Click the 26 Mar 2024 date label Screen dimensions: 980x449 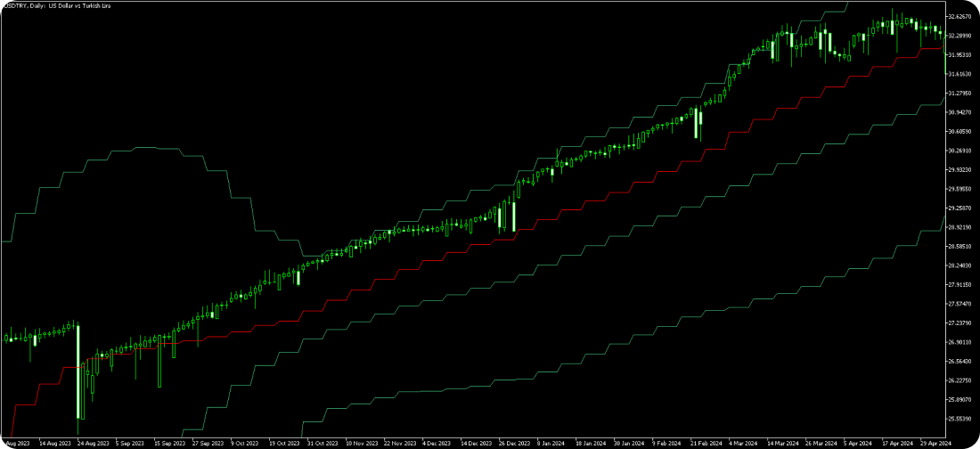point(820,442)
